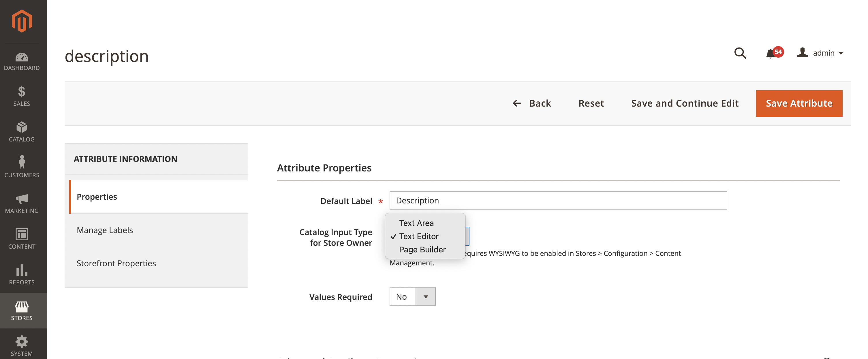This screenshot has width=868, height=359.
Task: Select Text Area as catalog input type
Action: [416, 223]
